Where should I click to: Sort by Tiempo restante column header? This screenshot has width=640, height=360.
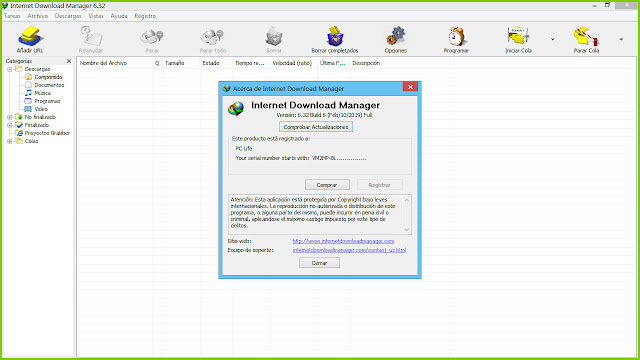(x=251, y=63)
